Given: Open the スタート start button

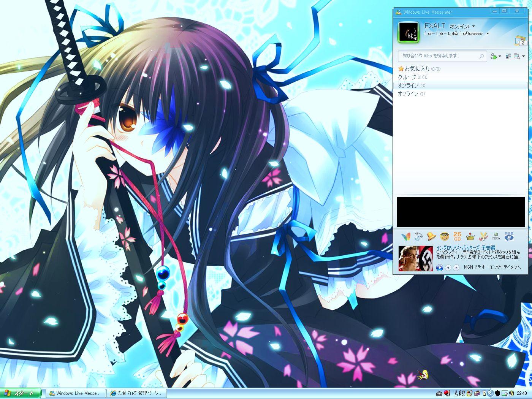Looking at the screenshot, I should pos(21,393).
